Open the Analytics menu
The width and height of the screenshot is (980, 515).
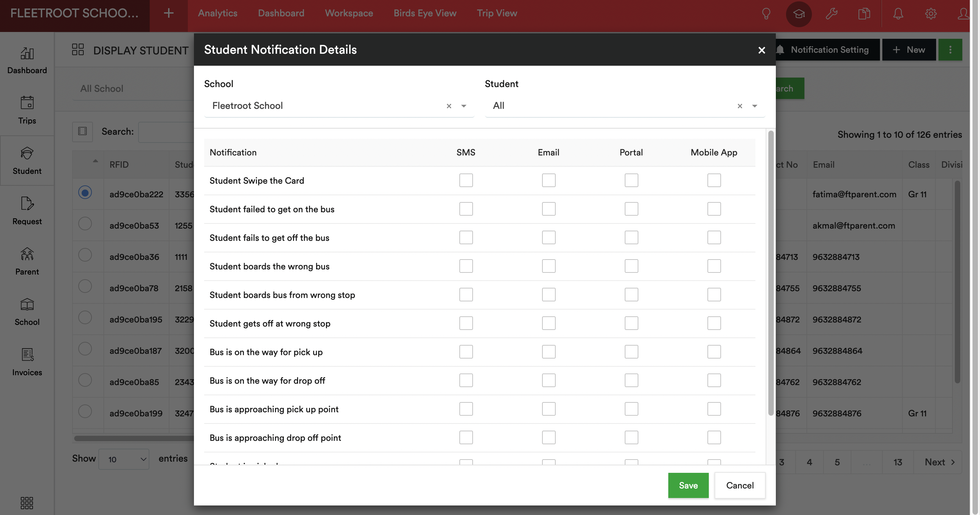pyautogui.click(x=218, y=13)
